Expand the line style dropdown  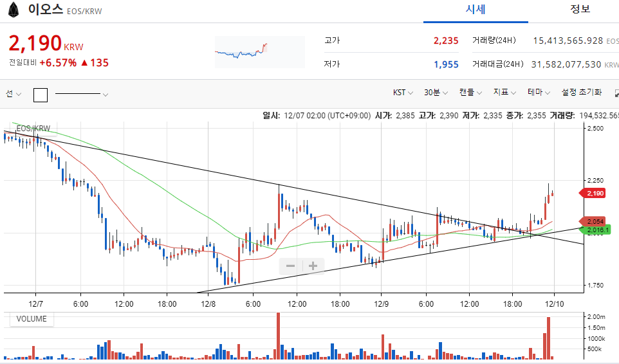pyautogui.click(x=82, y=95)
